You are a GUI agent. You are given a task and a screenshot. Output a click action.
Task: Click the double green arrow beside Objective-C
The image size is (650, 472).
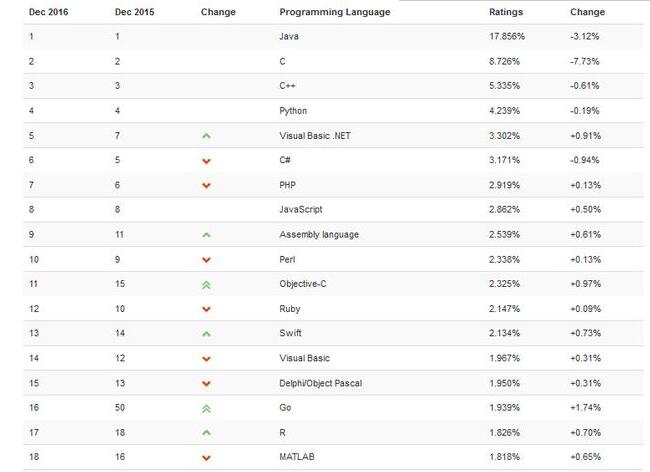click(206, 285)
